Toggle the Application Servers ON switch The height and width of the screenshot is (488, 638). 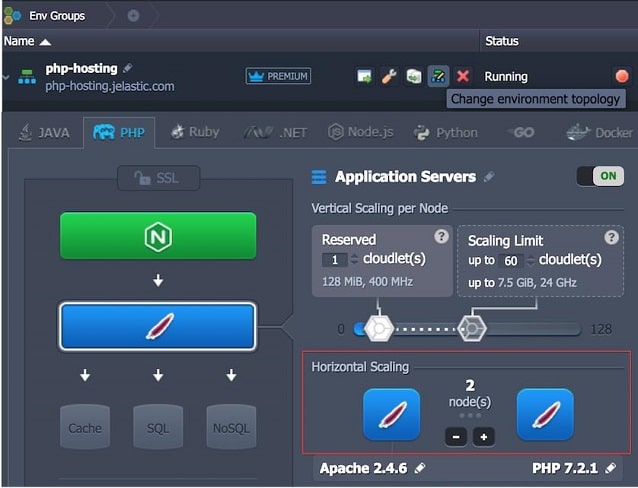tap(600, 176)
